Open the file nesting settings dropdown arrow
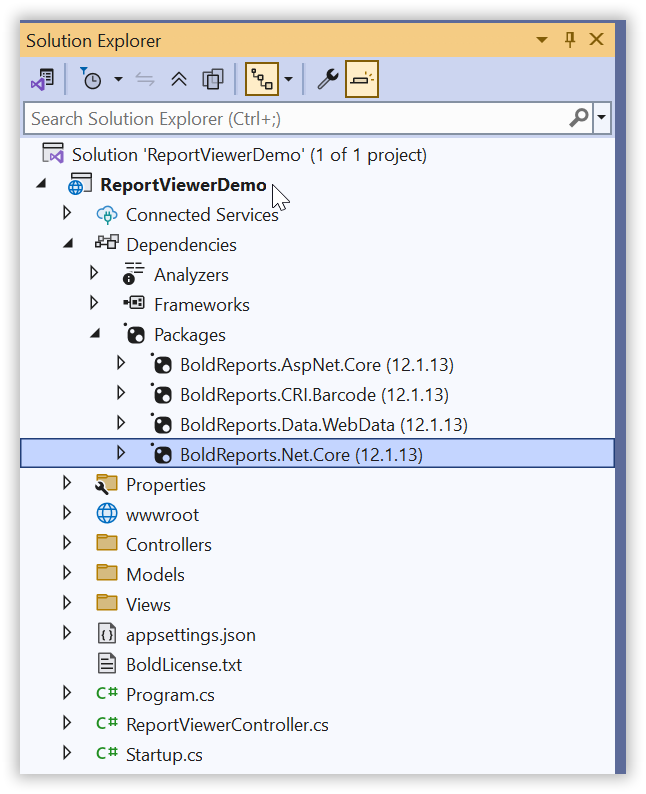Screen dimensions: 646x794 289,79
